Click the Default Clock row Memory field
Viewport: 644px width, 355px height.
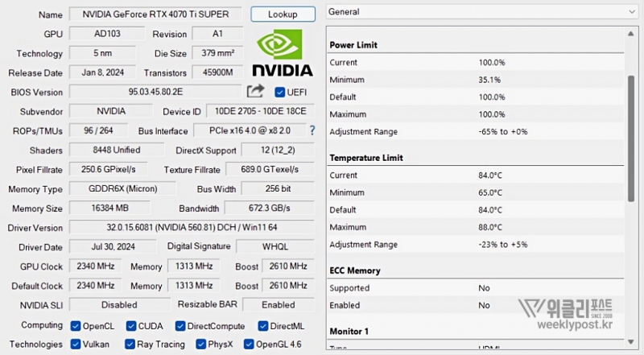click(194, 286)
